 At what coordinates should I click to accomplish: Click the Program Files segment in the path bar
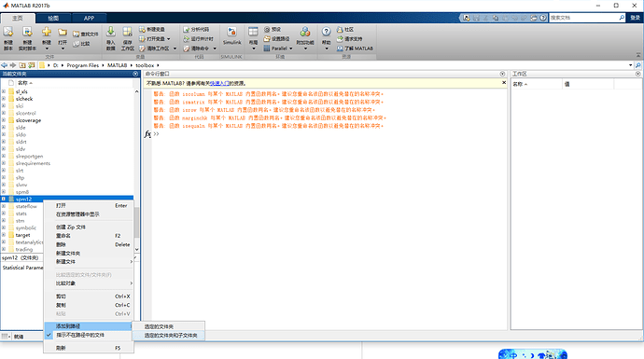(x=83, y=65)
